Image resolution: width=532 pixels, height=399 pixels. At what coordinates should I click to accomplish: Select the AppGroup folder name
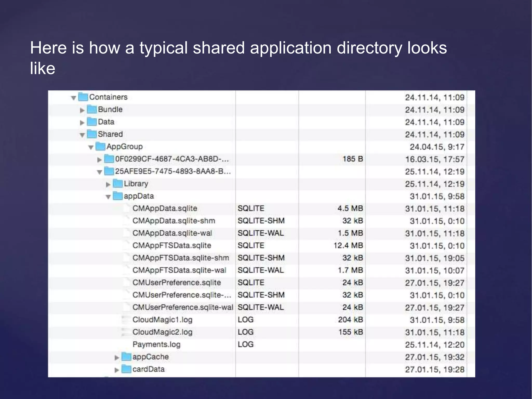[124, 147]
